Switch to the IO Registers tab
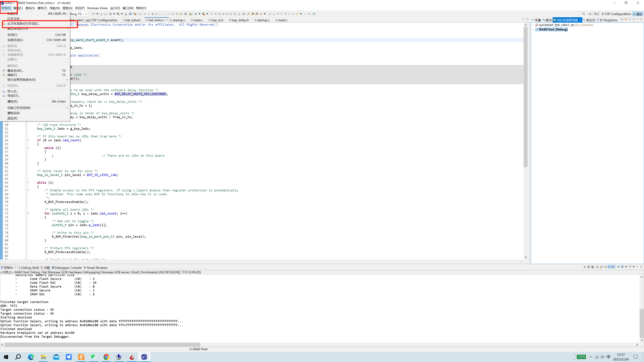This screenshot has height=362, width=644. tap(607, 20)
